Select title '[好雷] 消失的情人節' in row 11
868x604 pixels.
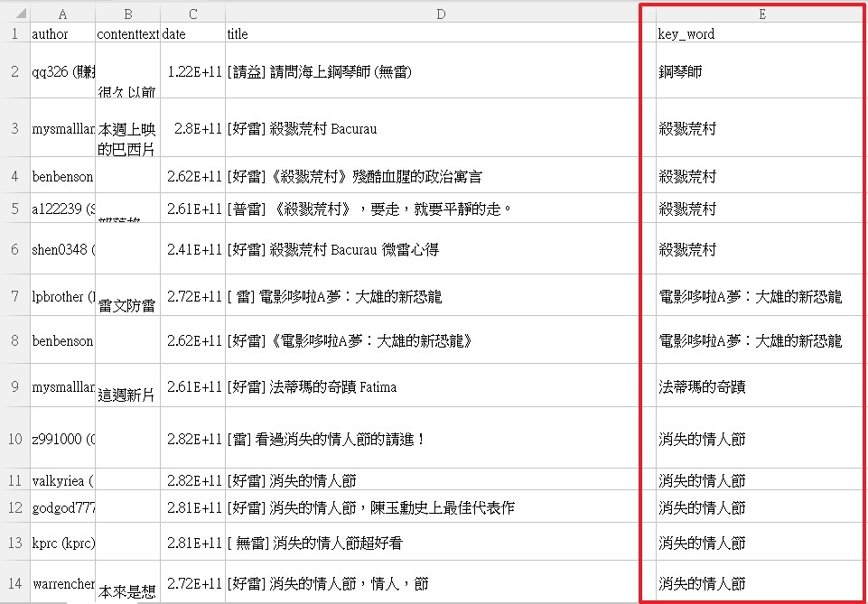(x=441, y=479)
